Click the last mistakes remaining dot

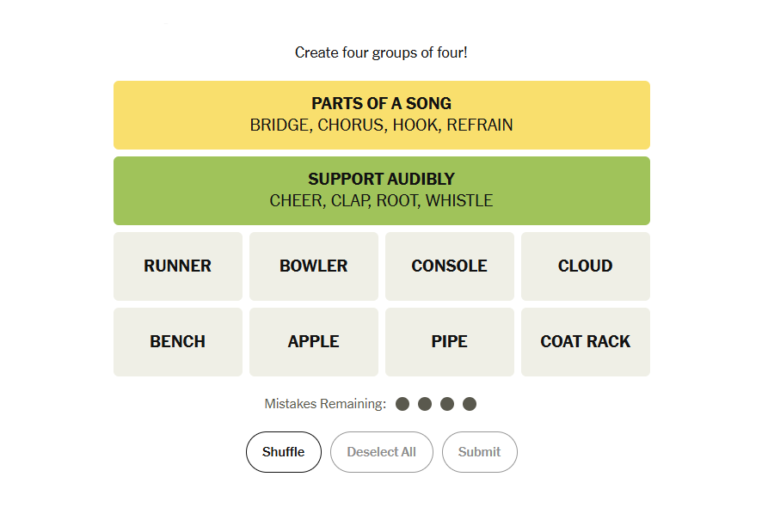(470, 404)
